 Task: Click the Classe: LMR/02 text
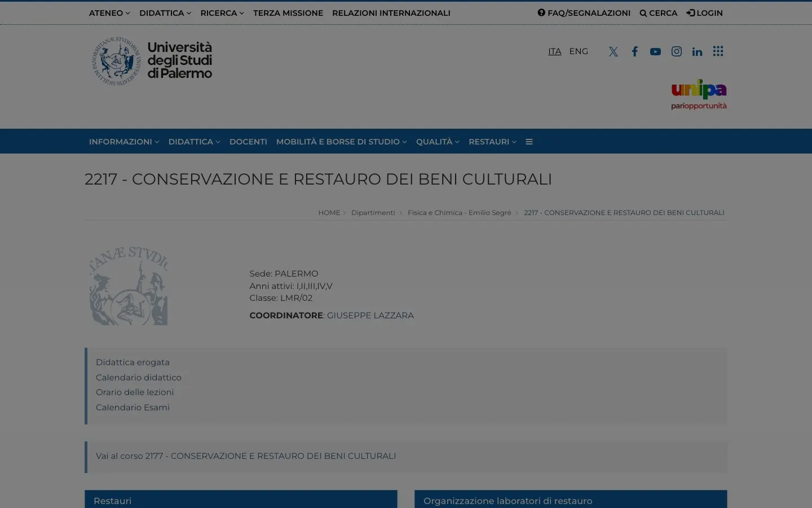tap(281, 298)
